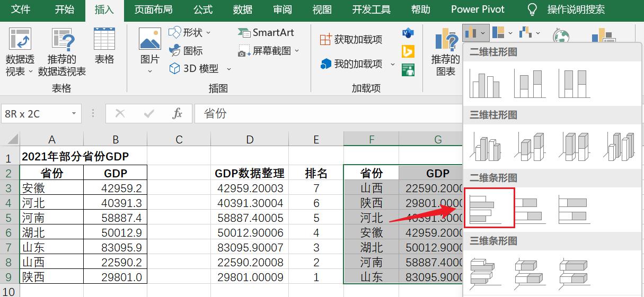The height and width of the screenshot is (297, 644).
Task: Open the 3D Models (3D 模型) dropdown arrow
Action: (x=229, y=69)
